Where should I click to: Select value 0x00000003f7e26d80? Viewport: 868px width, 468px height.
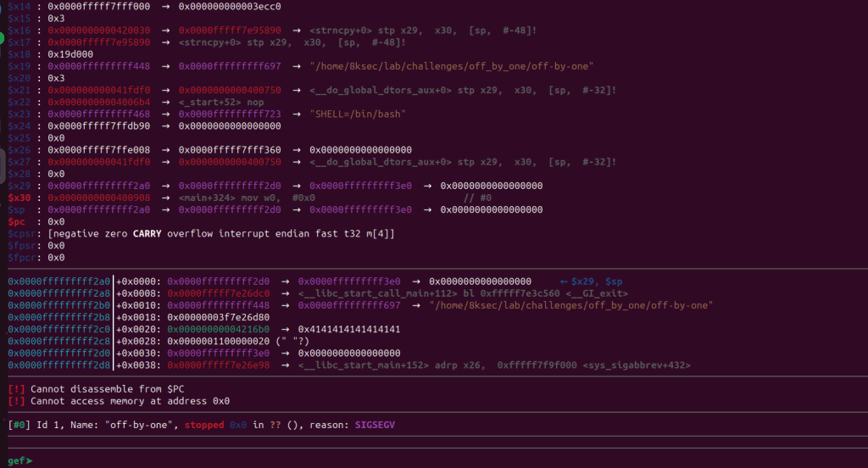pyautogui.click(x=218, y=317)
